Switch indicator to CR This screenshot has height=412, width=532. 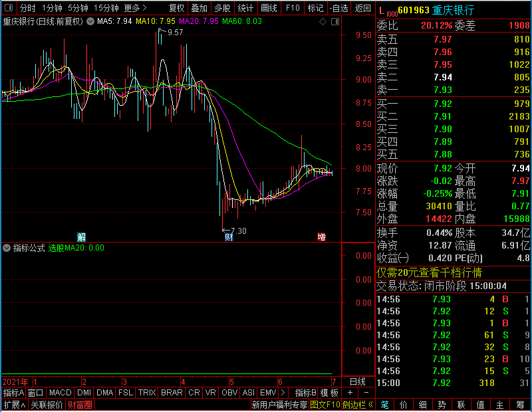tap(194, 393)
